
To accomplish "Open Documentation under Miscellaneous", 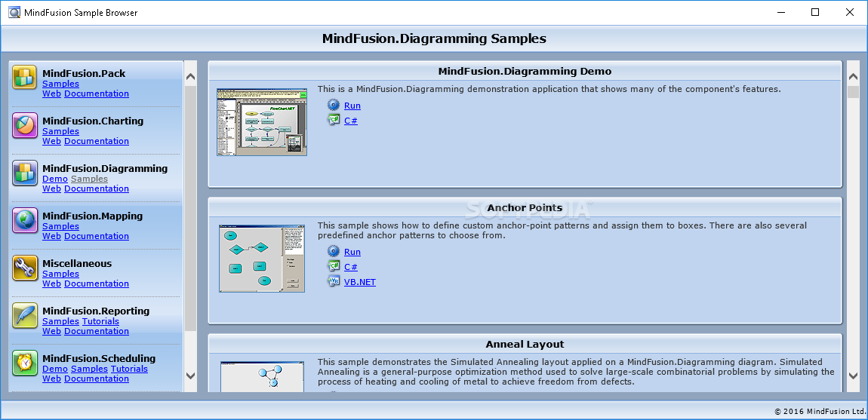I will point(97,284).
